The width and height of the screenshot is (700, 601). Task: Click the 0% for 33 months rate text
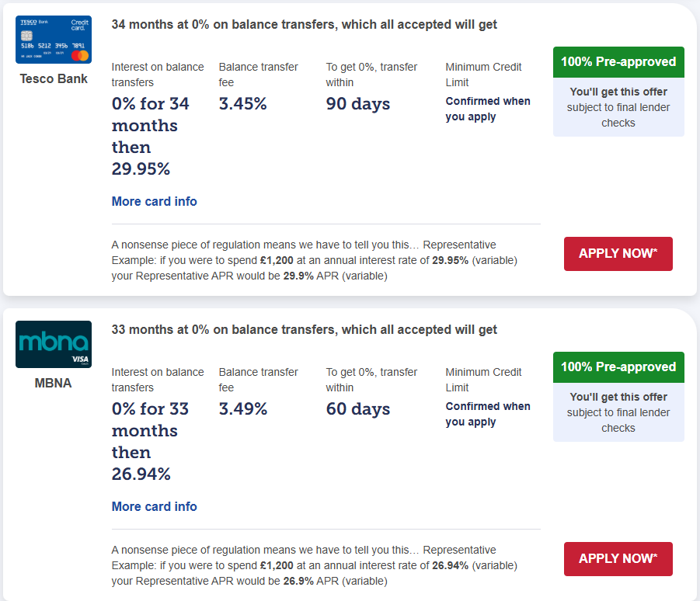pos(151,441)
